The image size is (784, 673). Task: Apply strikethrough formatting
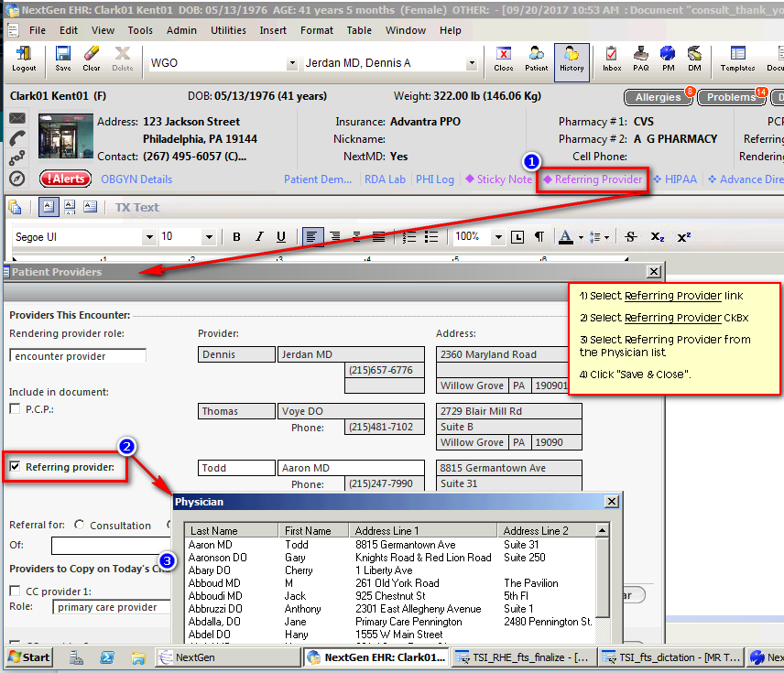tap(630, 237)
